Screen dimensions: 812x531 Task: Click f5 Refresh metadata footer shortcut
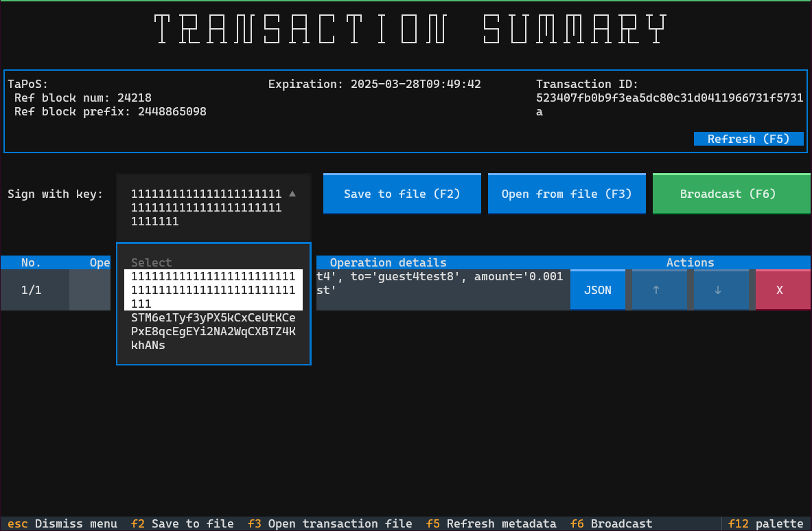pos(491,523)
